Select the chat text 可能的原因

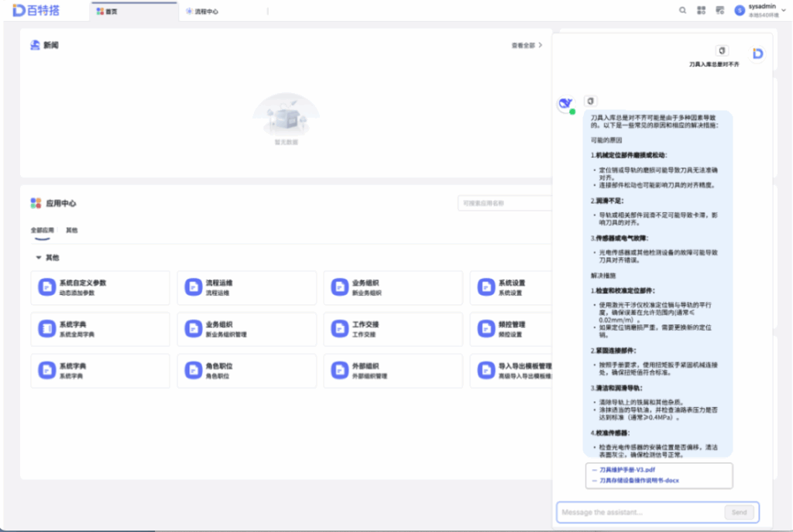coord(606,140)
